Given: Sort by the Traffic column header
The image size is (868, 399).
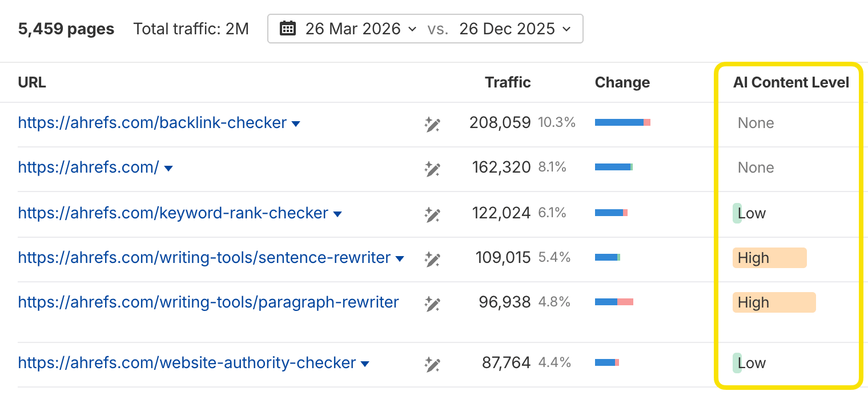Looking at the screenshot, I should click(x=507, y=82).
